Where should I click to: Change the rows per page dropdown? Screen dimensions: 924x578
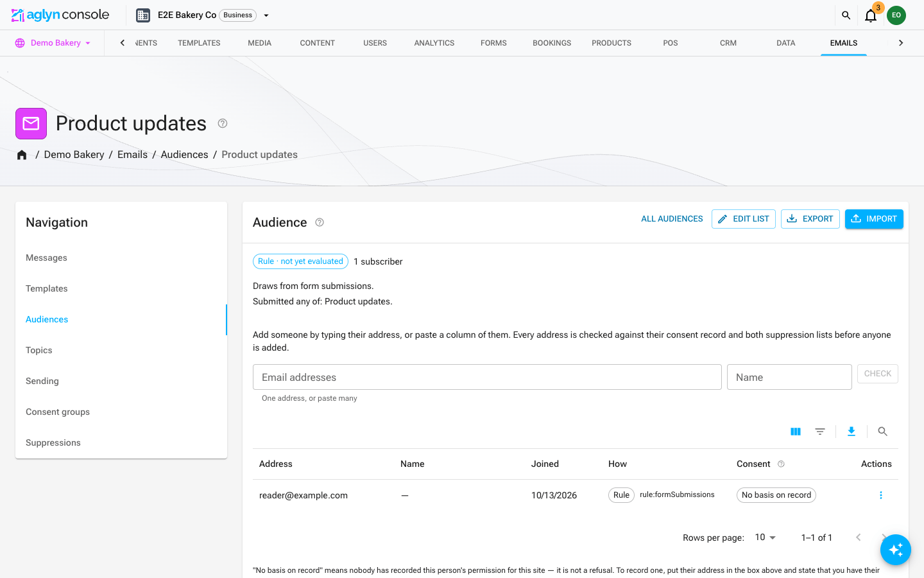click(x=766, y=538)
